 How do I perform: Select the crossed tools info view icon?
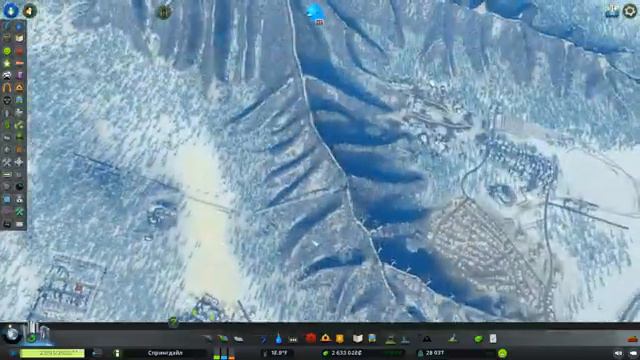[x=7, y=162]
